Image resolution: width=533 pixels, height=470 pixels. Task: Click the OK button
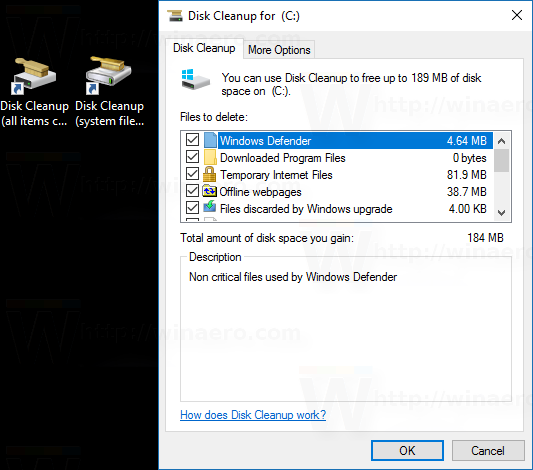(x=407, y=451)
